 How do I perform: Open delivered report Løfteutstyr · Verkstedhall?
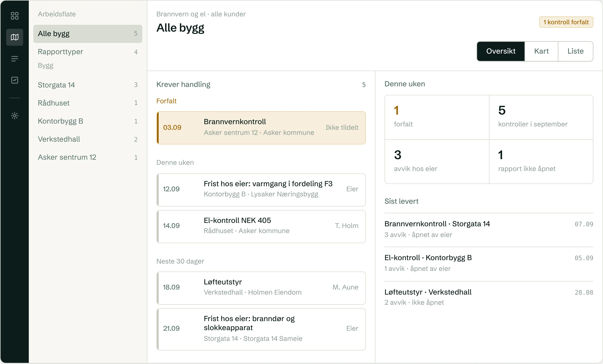point(489,297)
